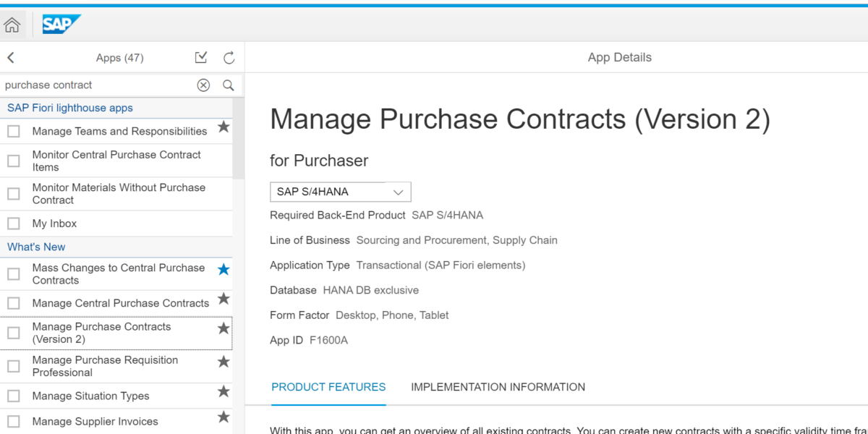Click the Manage Purchase Contracts (Version 2) heading
Viewport: 868px width, 434px height.
click(x=520, y=119)
